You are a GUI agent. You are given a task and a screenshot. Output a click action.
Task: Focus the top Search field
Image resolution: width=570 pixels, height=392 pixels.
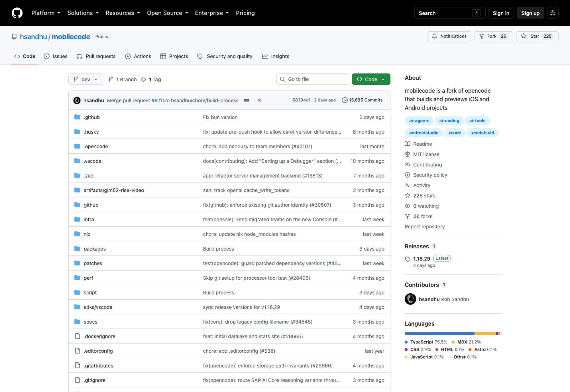pyautogui.click(x=450, y=13)
